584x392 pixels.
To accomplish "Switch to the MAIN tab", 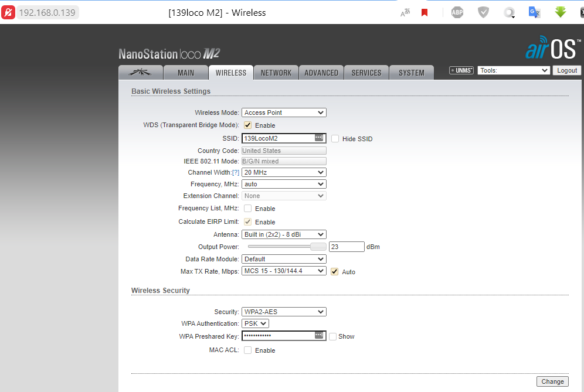I will 186,73.
